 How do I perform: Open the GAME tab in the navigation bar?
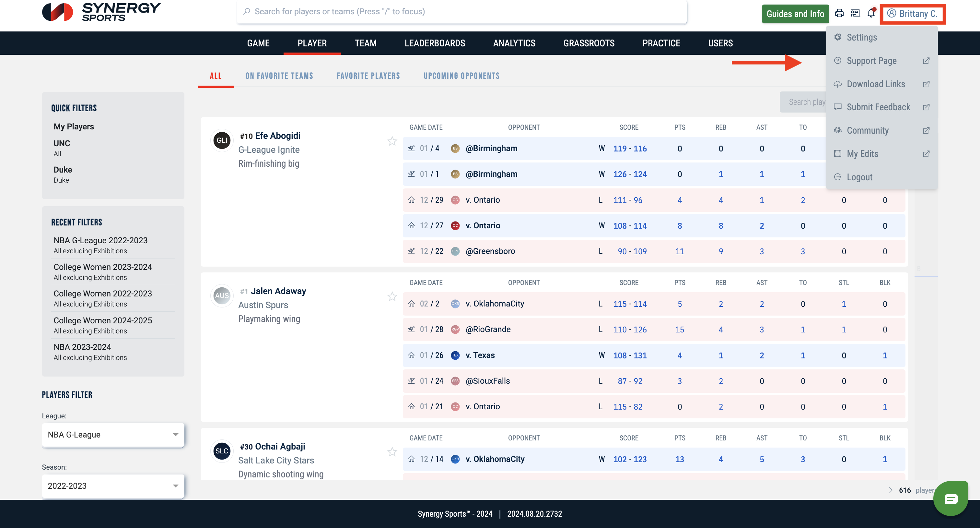pos(258,43)
